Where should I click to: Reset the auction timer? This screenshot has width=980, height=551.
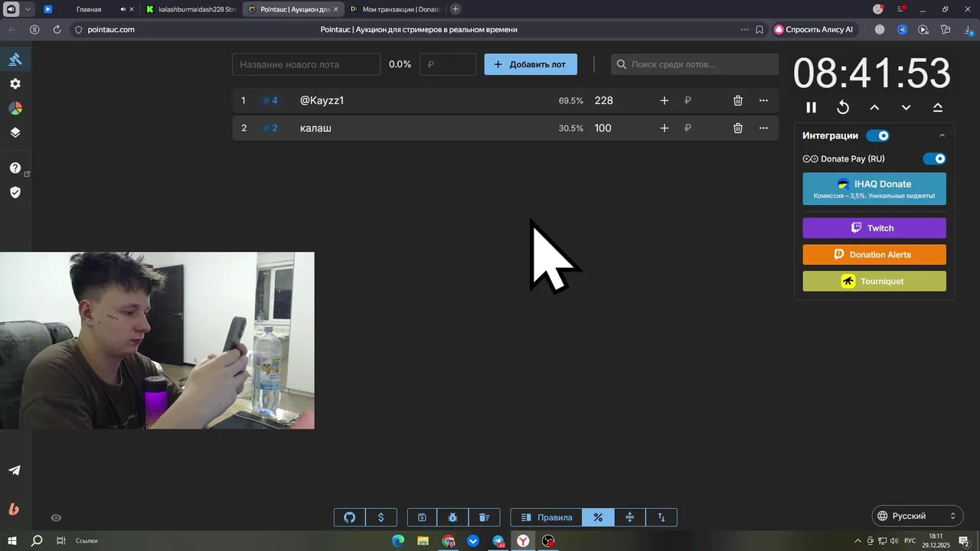pyautogui.click(x=843, y=107)
